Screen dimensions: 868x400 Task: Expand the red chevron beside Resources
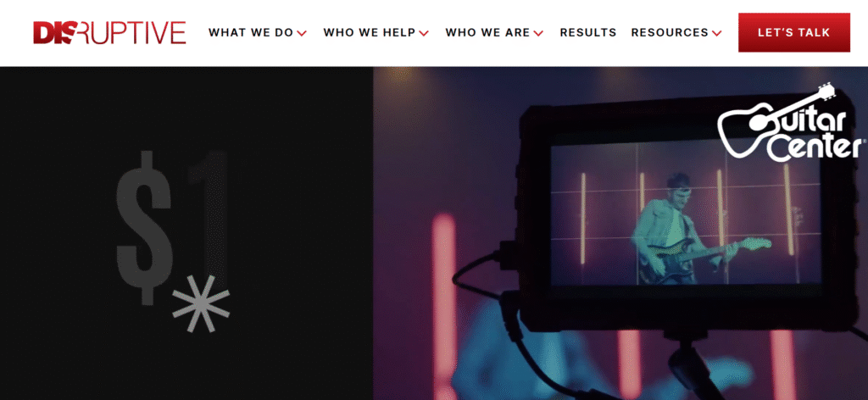[x=717, y=33]
